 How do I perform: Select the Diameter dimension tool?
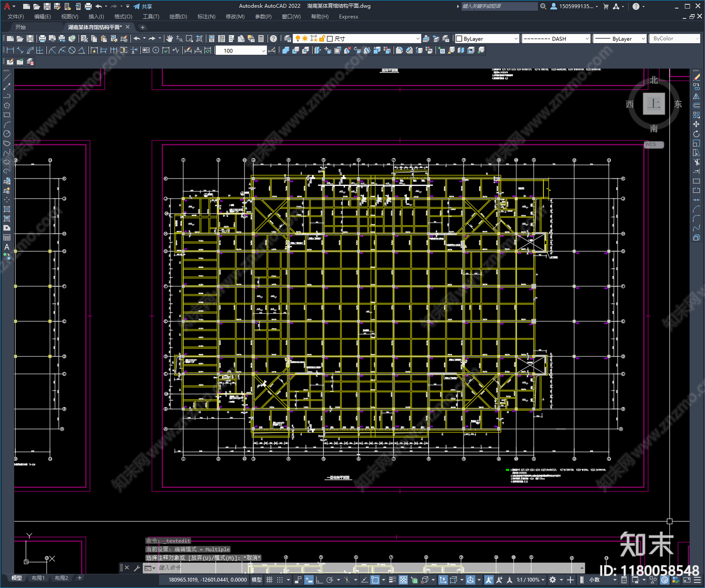pyautogui.click(x=72, y=50)
